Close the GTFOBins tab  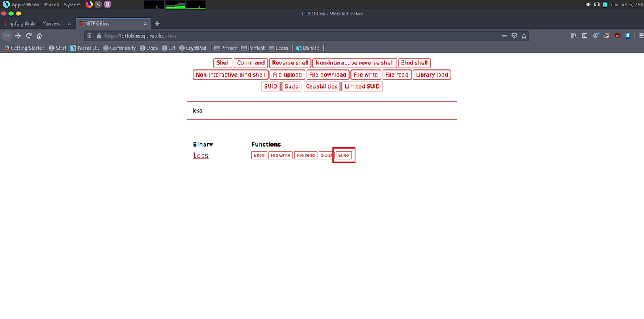(x=146, y=23)
